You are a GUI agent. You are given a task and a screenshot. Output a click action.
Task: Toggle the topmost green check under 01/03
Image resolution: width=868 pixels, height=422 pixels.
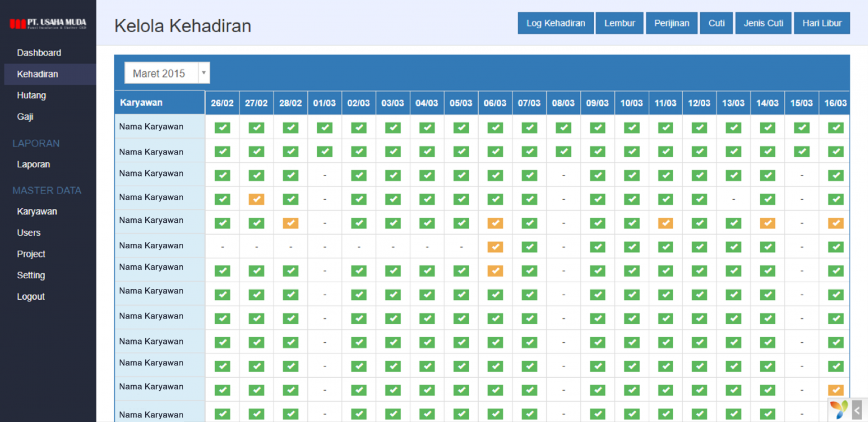324,128
